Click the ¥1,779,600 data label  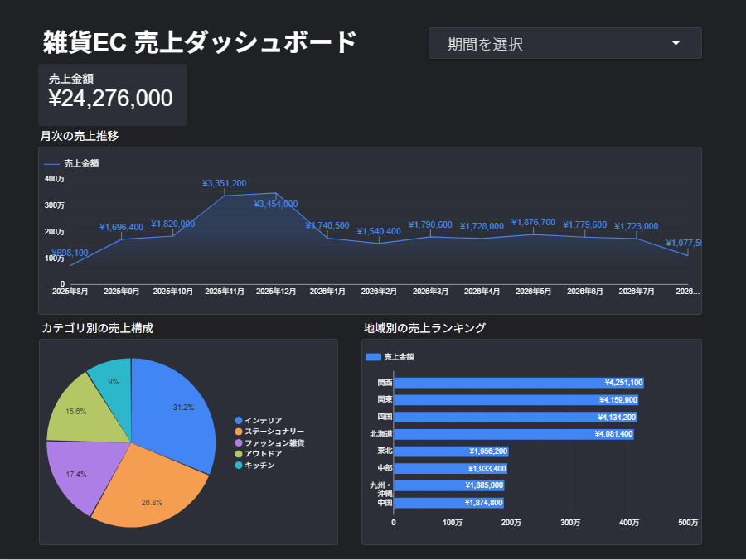(584, 224)
